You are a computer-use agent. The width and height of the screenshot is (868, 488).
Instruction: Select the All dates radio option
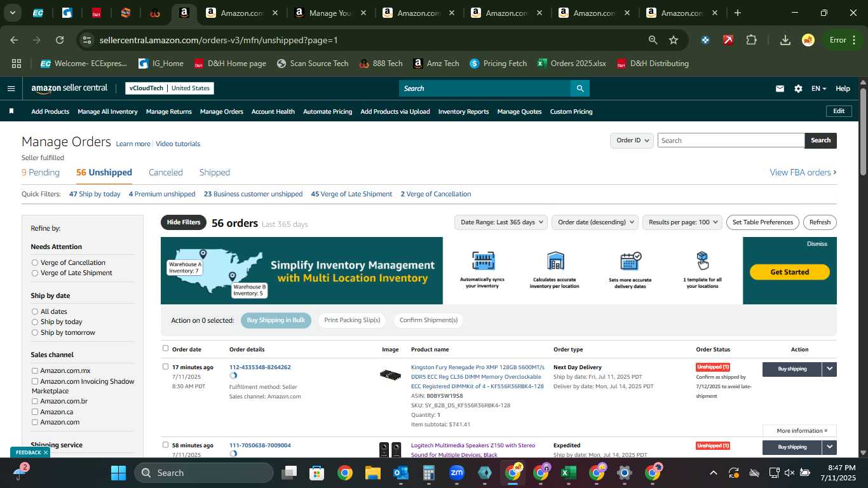[x=35, y=311]
